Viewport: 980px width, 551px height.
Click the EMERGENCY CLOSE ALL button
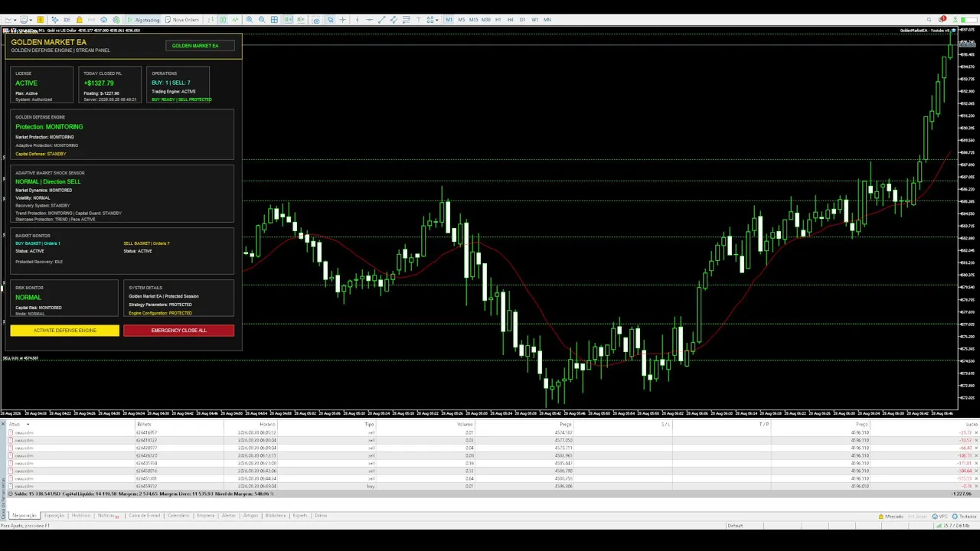tap(179, 331)
